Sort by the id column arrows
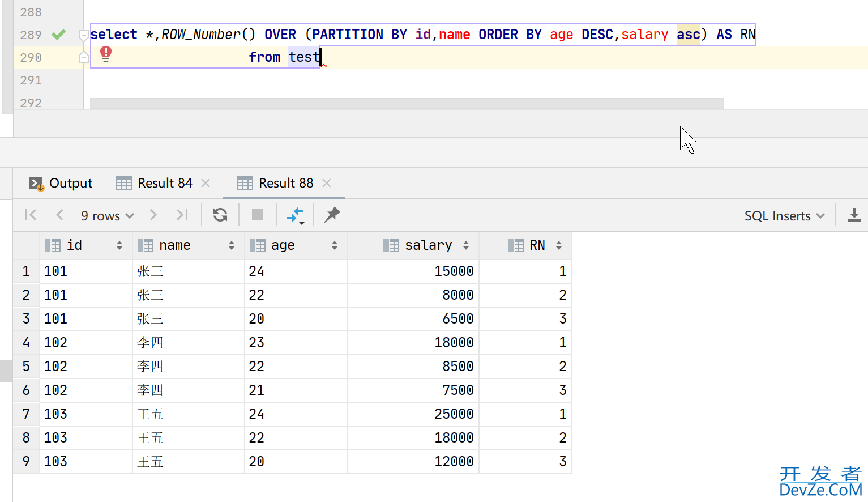This screenshot has height=502, width=868. tap(119, 245)
